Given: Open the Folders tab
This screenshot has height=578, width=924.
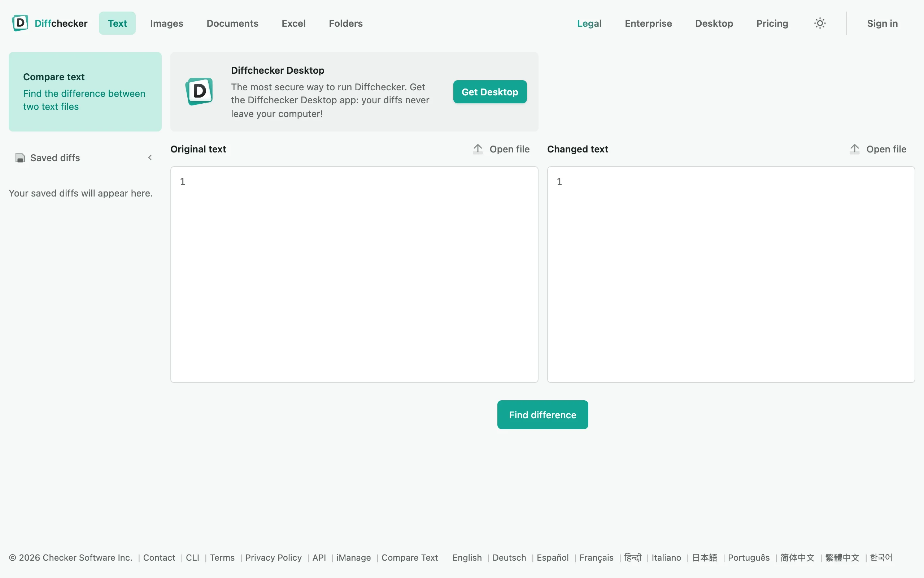Looking at the screenshot, I should pos(346,23).
